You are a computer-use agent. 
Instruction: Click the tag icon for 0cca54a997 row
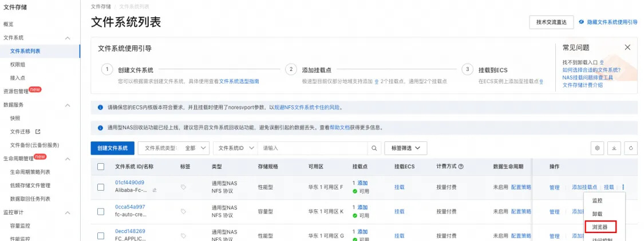point(183,211)
